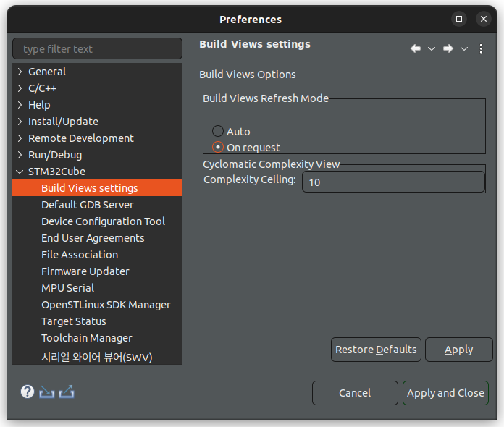Close the Preferences dialog
The height and width of the screenshot is (427, 504).
coord(484,19)
